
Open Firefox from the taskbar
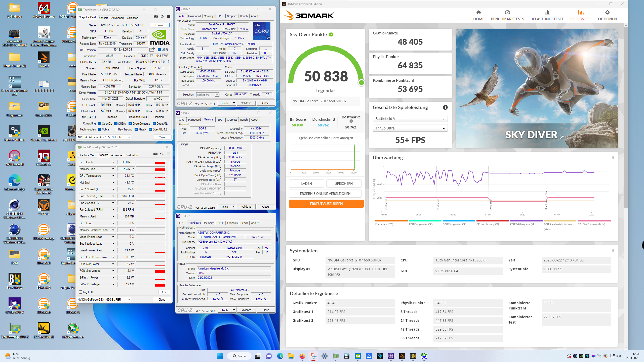pos(302,356)
